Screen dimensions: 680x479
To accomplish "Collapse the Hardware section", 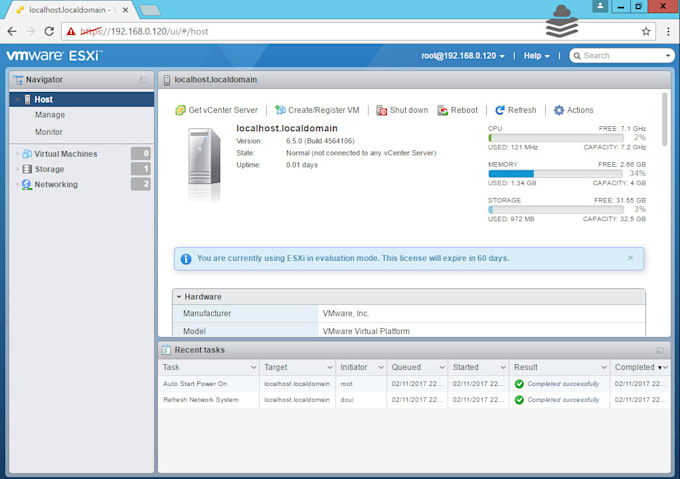I will click(179, 297).
